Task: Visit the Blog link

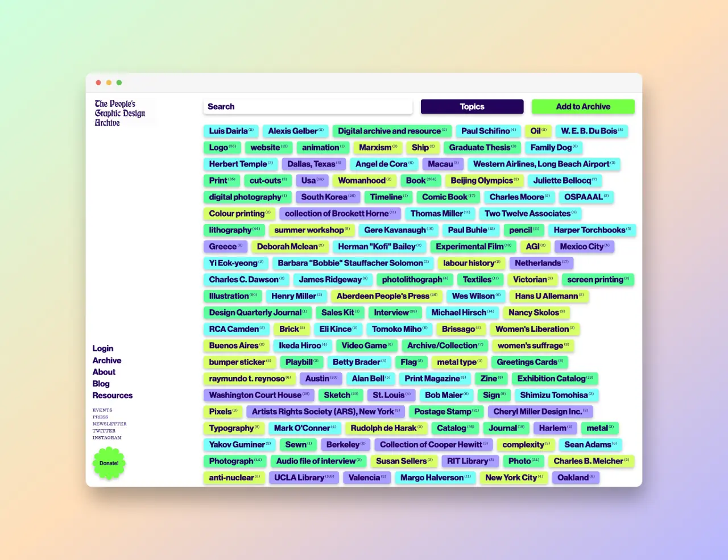Action: pos(101,384)
